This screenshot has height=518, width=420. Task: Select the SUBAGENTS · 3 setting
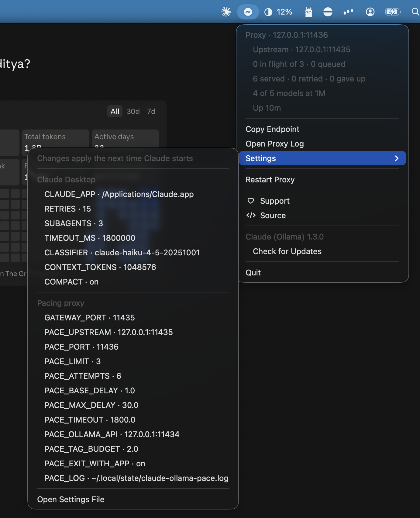[133, 223]
